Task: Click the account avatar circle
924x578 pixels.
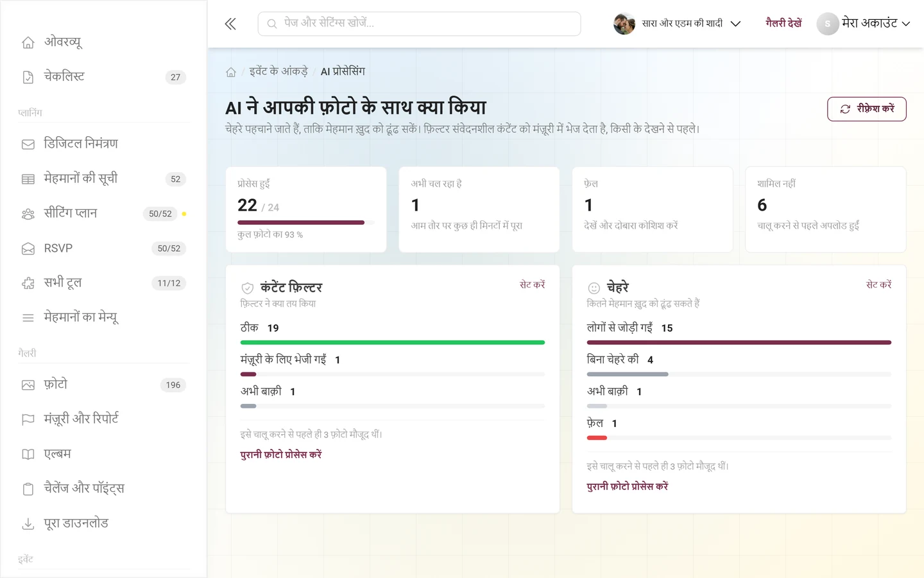Action: coord(828,24)
